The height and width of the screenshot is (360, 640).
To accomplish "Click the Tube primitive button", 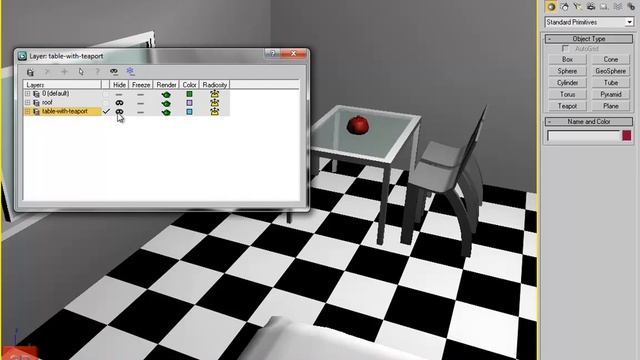I will point(611,83).
